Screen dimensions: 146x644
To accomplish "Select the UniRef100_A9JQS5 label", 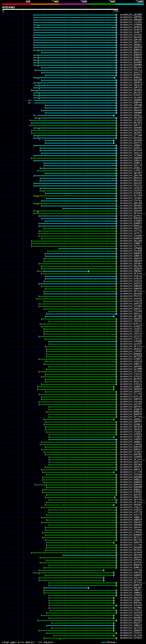I will pos(131,98).
